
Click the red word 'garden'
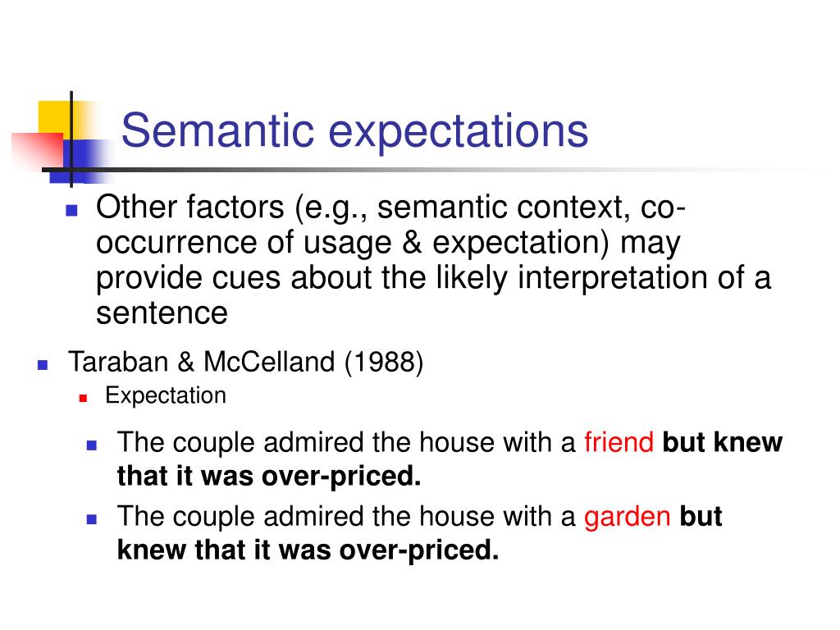click(627, 518)
